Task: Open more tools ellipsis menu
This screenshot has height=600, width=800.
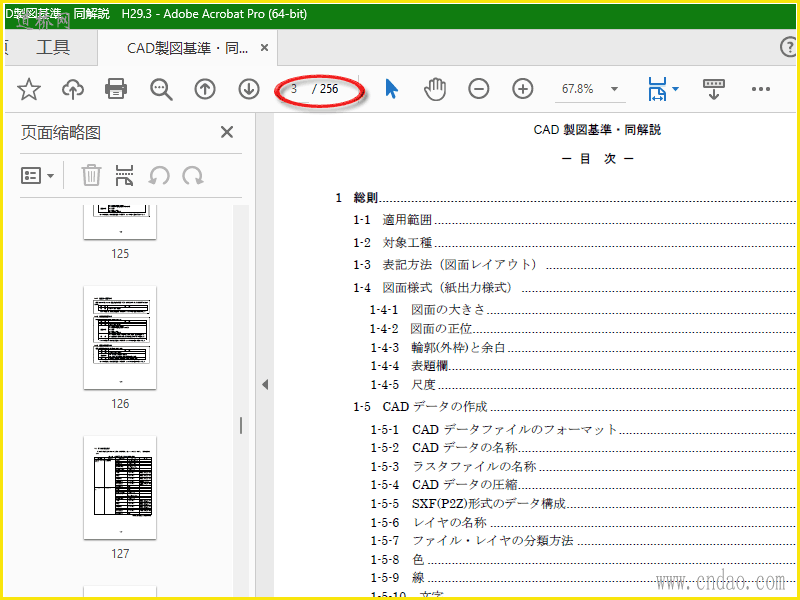Action: pyautogui.click(x=761, y=89)
